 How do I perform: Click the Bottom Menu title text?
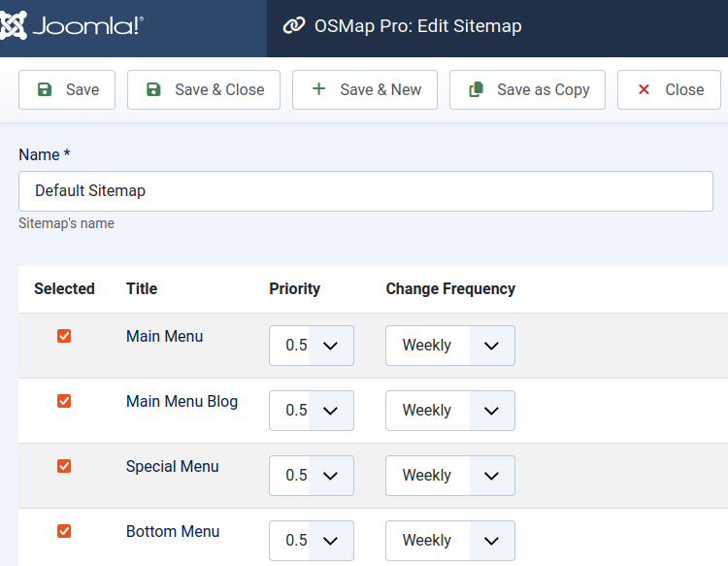coord(173,531)
